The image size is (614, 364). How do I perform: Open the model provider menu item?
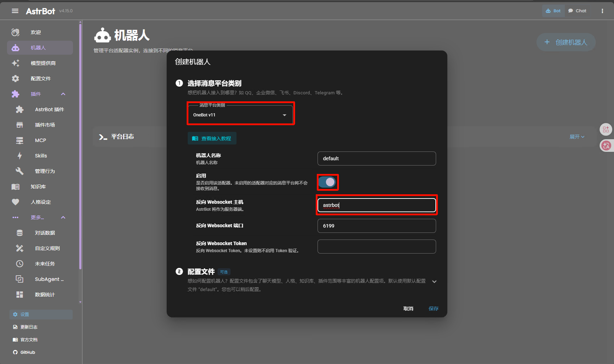click(x=43, y=63)
